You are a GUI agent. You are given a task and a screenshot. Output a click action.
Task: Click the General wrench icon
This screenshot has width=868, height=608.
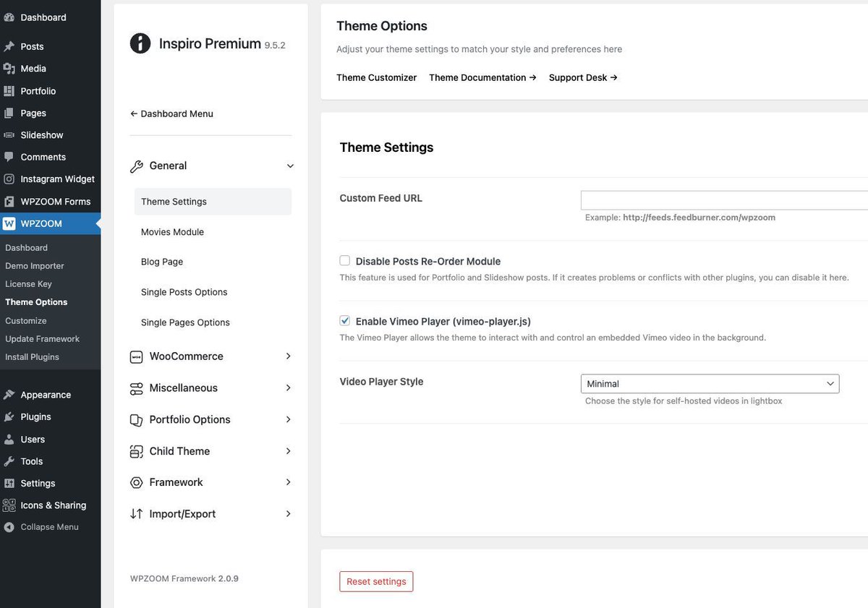[136, 166]
